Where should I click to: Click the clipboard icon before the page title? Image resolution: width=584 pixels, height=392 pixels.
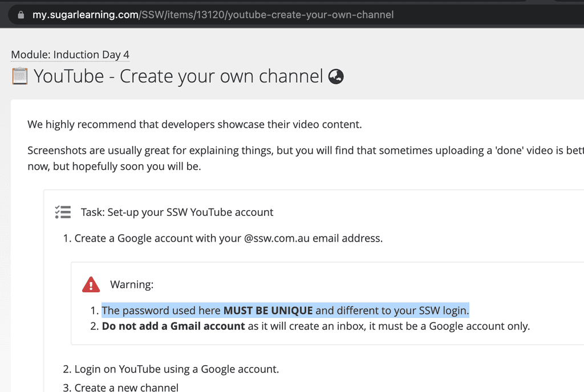pos(19,76)
